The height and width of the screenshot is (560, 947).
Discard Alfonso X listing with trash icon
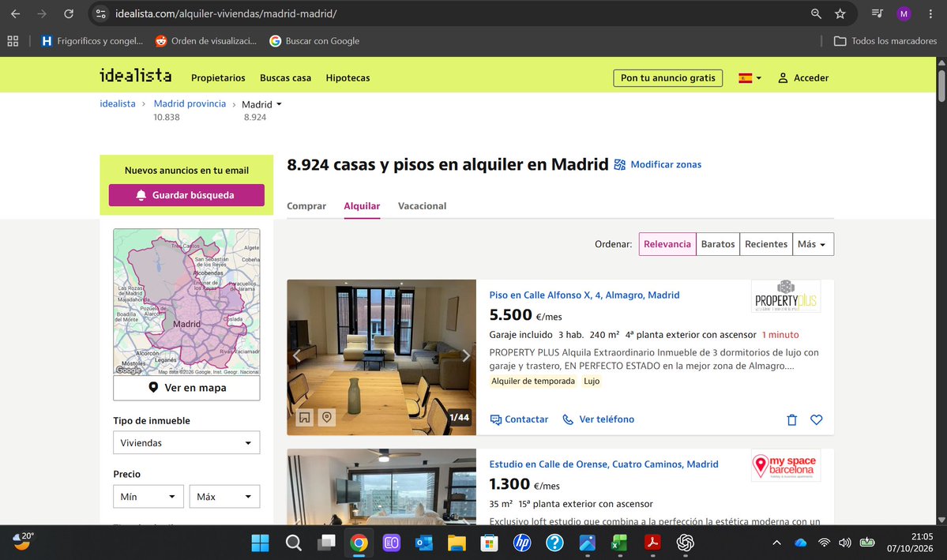pyautogui.click(x=791, y=420)
